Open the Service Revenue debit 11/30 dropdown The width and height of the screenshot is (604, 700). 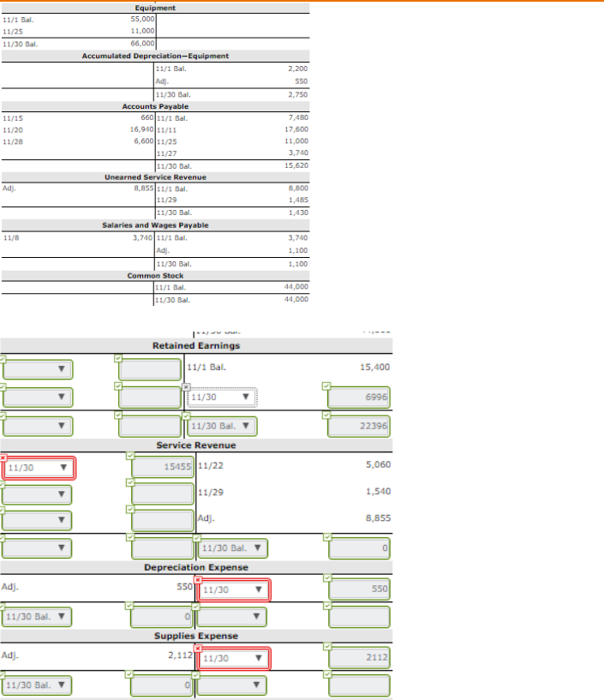pos(38,468)
